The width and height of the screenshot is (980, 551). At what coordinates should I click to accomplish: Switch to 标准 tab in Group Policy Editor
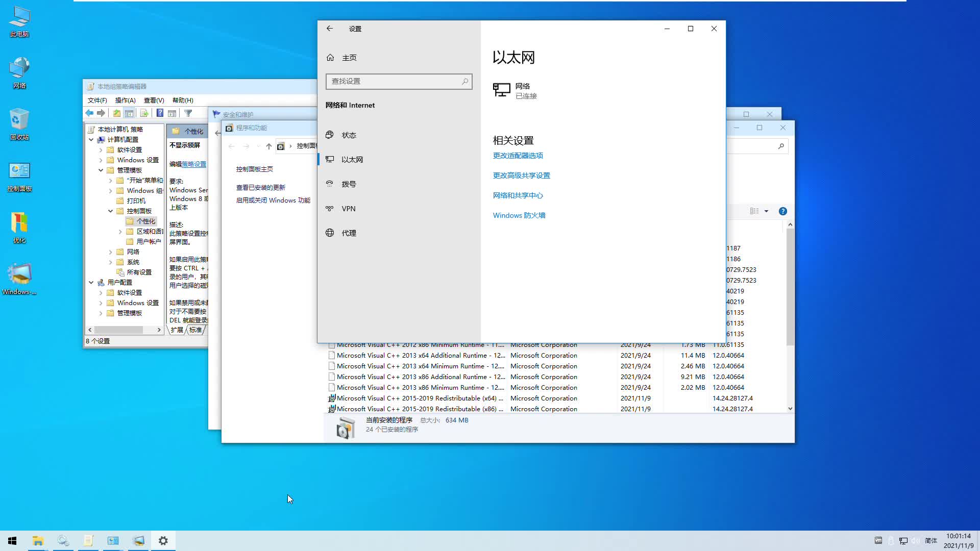(x=195, y=330)
